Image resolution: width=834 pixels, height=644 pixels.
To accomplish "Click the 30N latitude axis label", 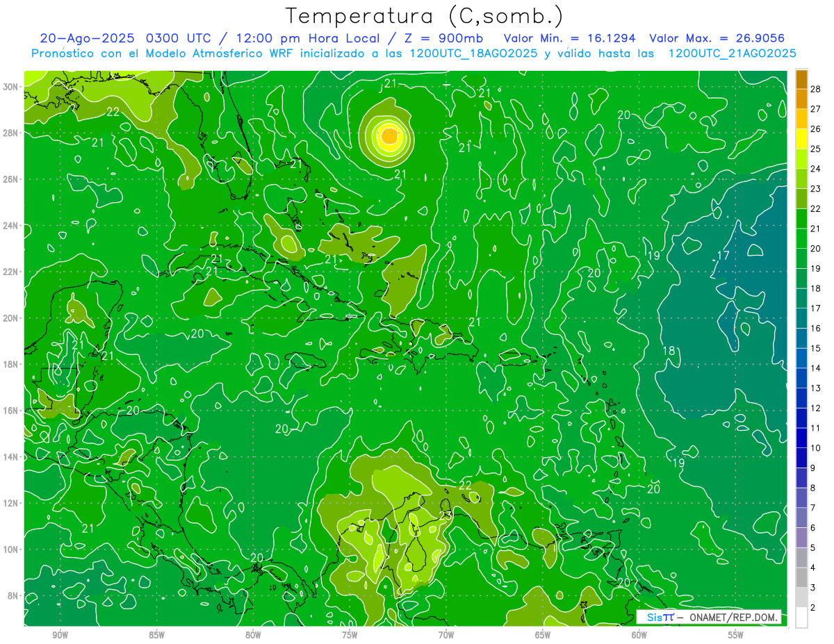I will click(x=12, y=87).
